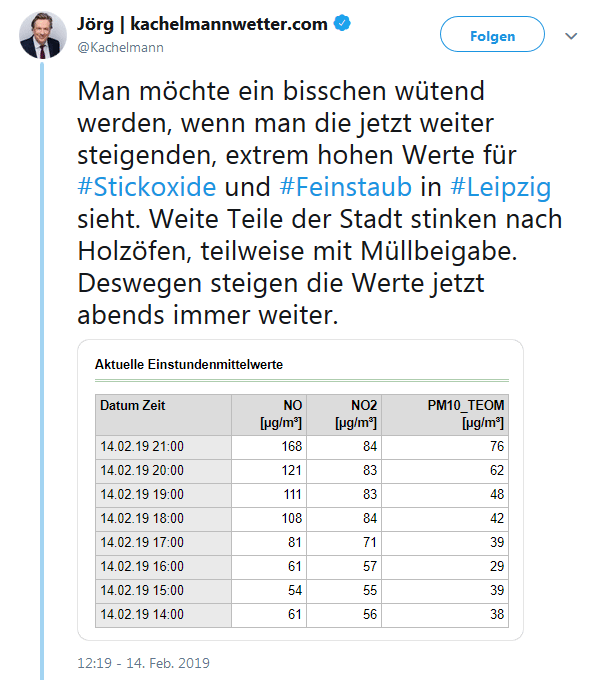Select the 14.02.19 21:00 table row

(302, 447)
